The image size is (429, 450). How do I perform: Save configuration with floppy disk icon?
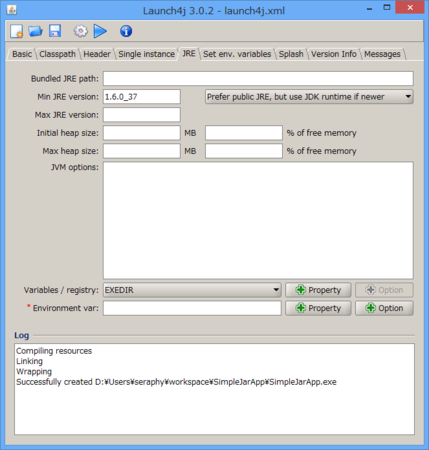pos(55,31)
